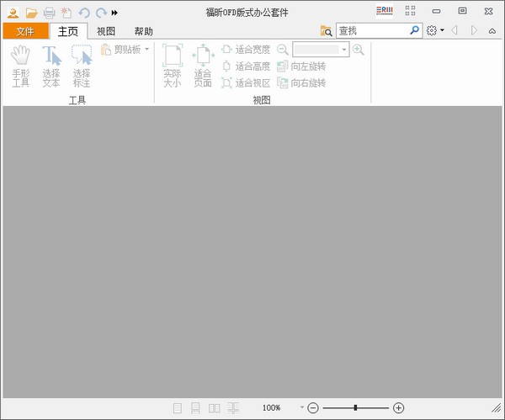Click the zoom slider in status bar
505x420 pixels.
355,408
